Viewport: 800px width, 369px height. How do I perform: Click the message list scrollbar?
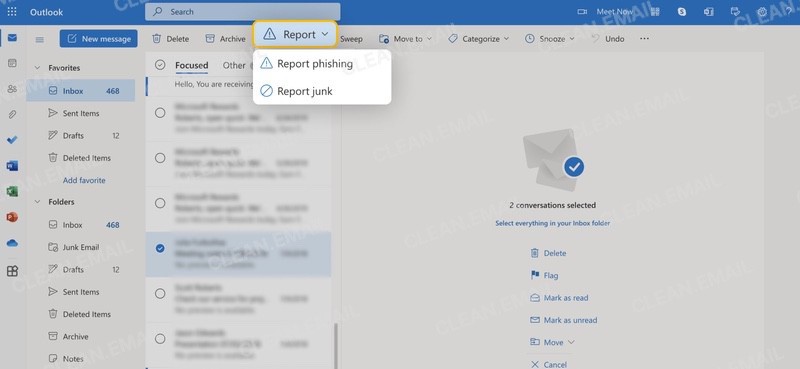335,345
